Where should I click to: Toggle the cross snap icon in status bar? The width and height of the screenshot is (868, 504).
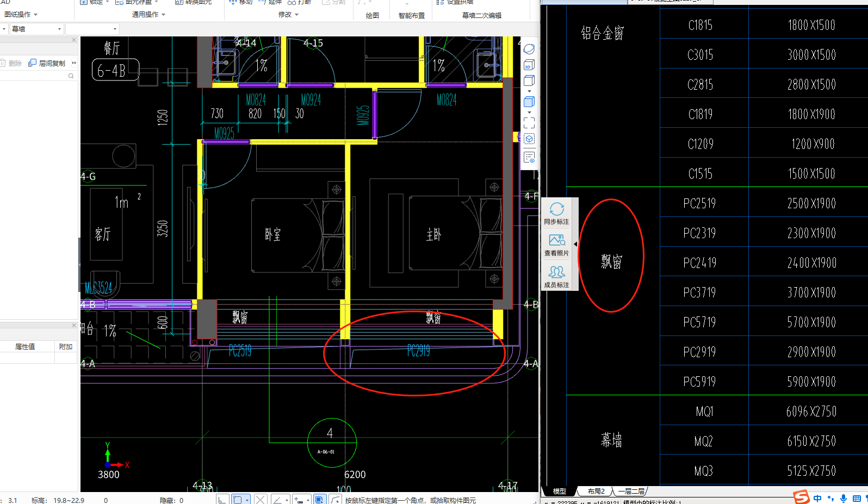pos(261,500)
